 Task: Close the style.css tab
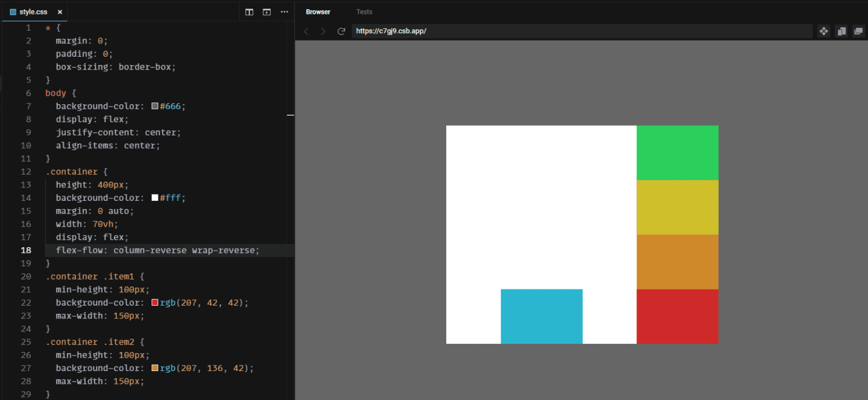pos(60,12)
